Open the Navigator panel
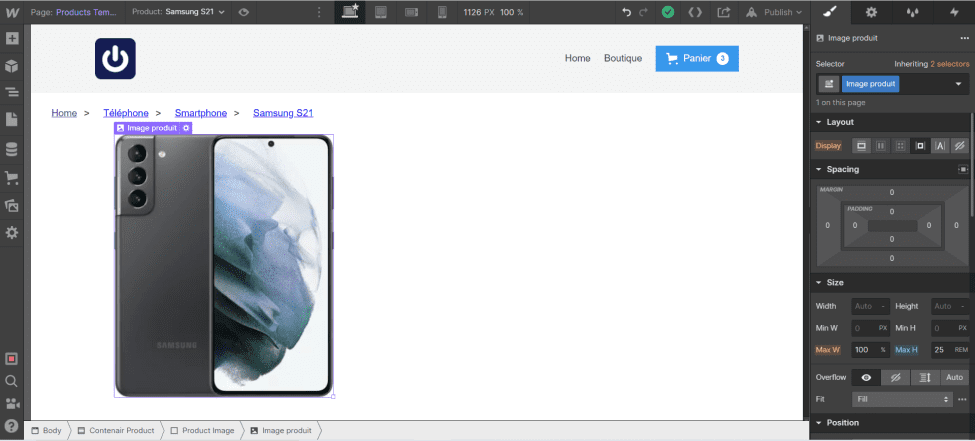975x441 pixels. tap(12, 93)
